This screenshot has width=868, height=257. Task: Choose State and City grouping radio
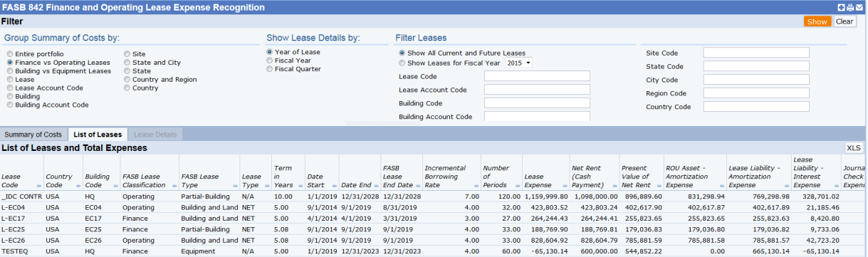pos(127,63)
